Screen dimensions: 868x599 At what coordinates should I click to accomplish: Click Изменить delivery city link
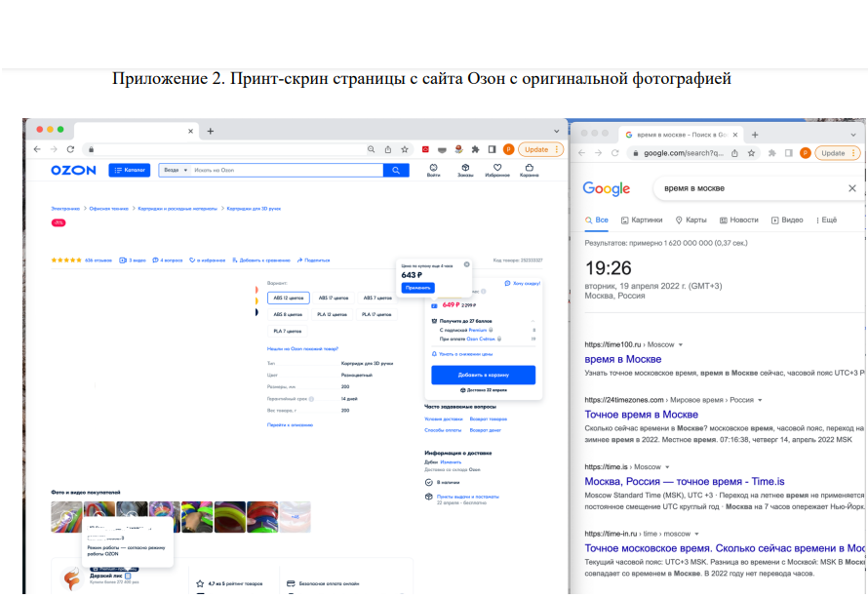coord(451,461)
